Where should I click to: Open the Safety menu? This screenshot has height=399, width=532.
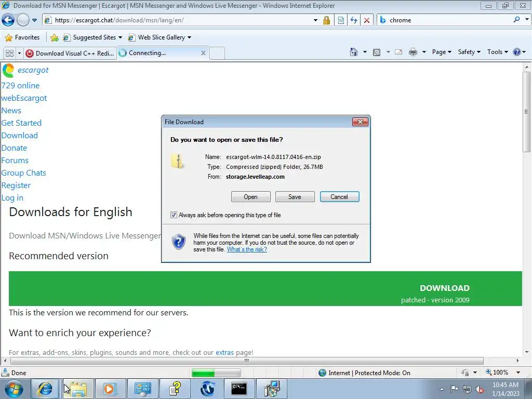469,52
